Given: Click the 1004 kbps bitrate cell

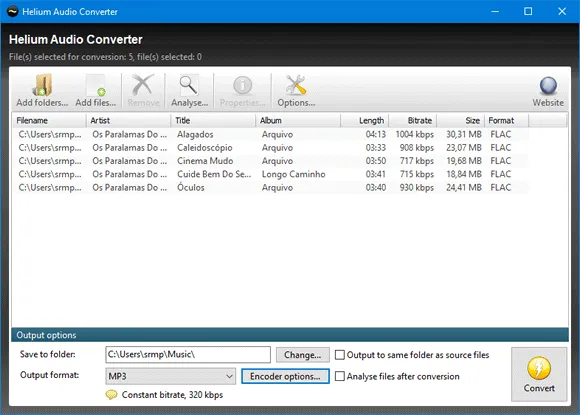Looking at the screenshot, I should coord(414,134).
